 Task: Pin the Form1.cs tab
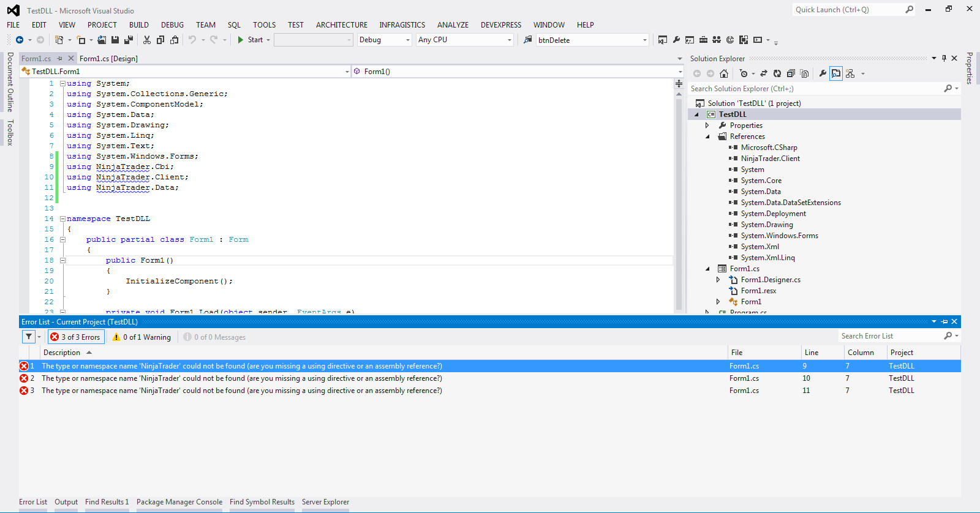pyautogui.click(x=59, y=58)
